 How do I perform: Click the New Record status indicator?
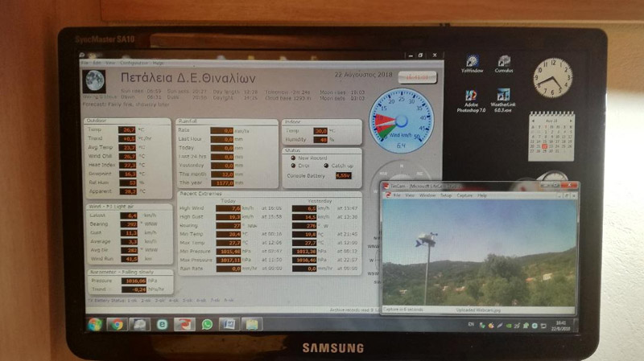tap(293, 157)
